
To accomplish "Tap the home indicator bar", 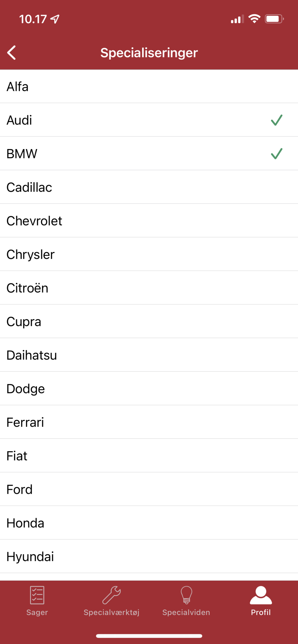I will tap(149, 636).
